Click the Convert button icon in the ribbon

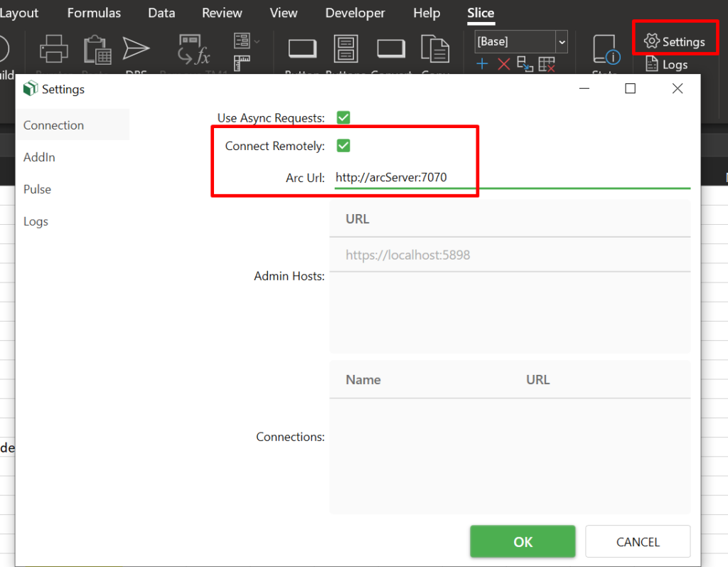[x=391, y=49]
